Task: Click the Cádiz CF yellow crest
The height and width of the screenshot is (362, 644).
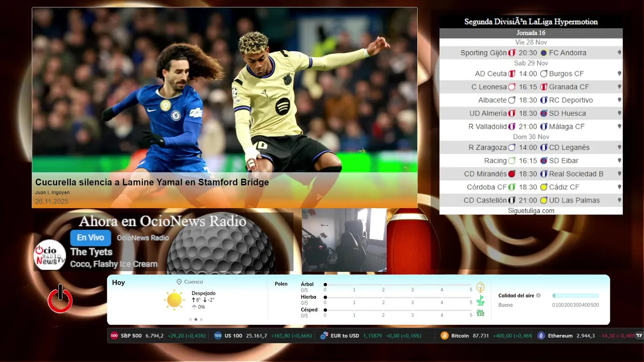Action: (x=543, y=187)
